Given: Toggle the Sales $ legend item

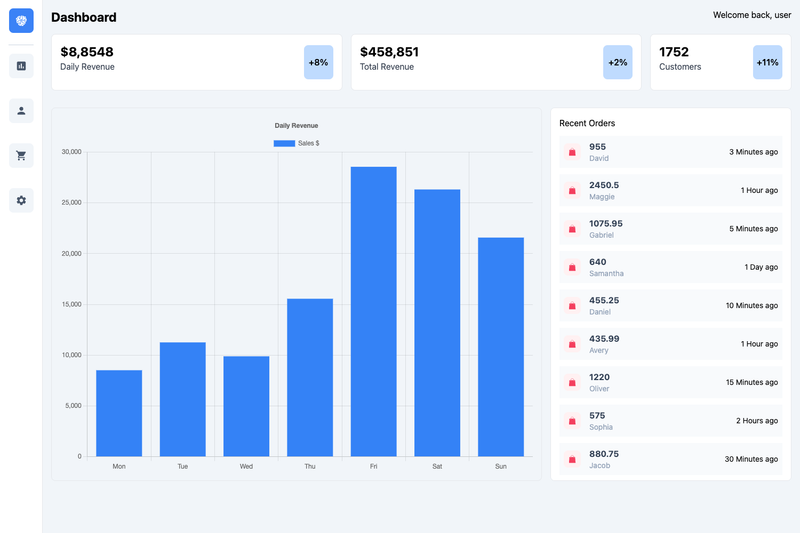Looking at the screenshot, I should (296, 143).
